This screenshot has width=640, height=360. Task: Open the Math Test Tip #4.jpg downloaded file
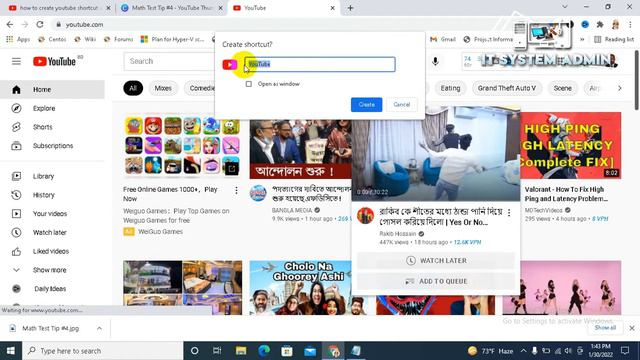51,328
